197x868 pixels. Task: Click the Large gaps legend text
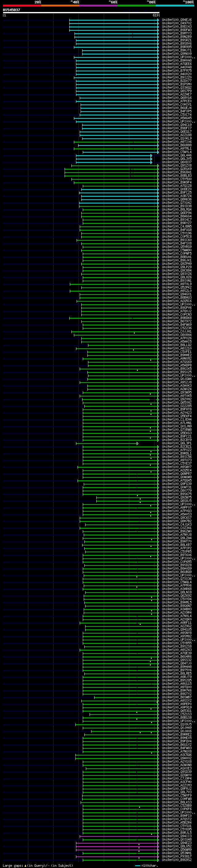pyautogui.click(x=38, y=865)
